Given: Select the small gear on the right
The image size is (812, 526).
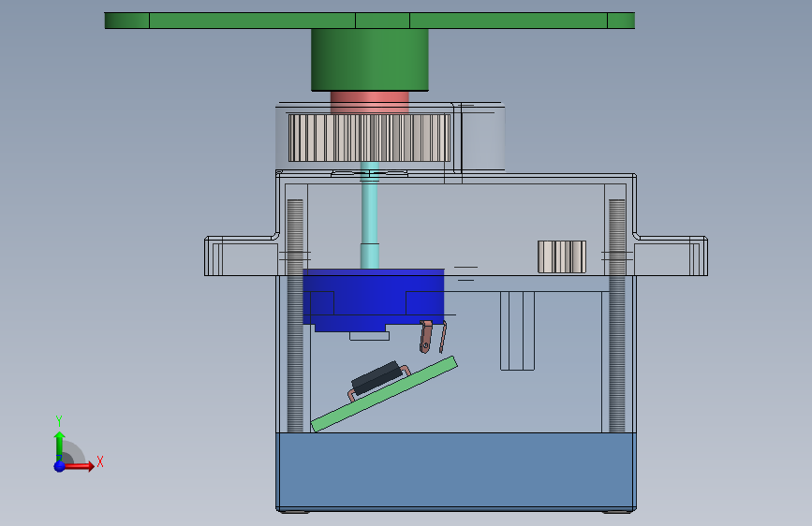Looking at the screenshot, I should [562, 256].
